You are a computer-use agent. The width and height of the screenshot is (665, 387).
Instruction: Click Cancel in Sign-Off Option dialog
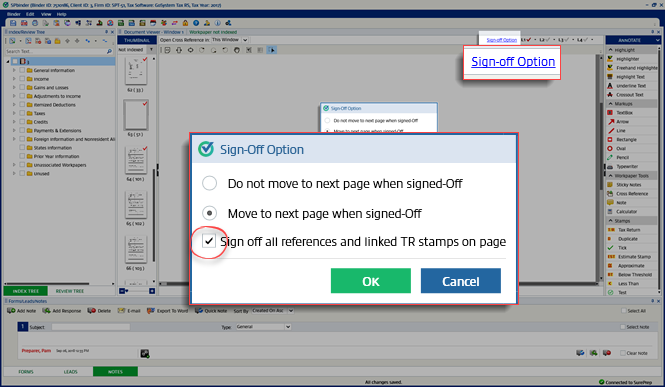click(461, 281)
